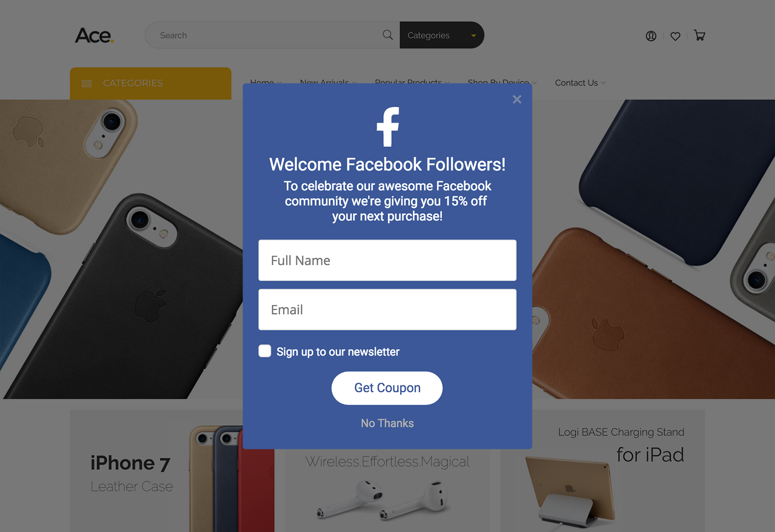Open the wishlist heart icon
The width and height of the screenshot is (775, 532).
pos(675,36)
